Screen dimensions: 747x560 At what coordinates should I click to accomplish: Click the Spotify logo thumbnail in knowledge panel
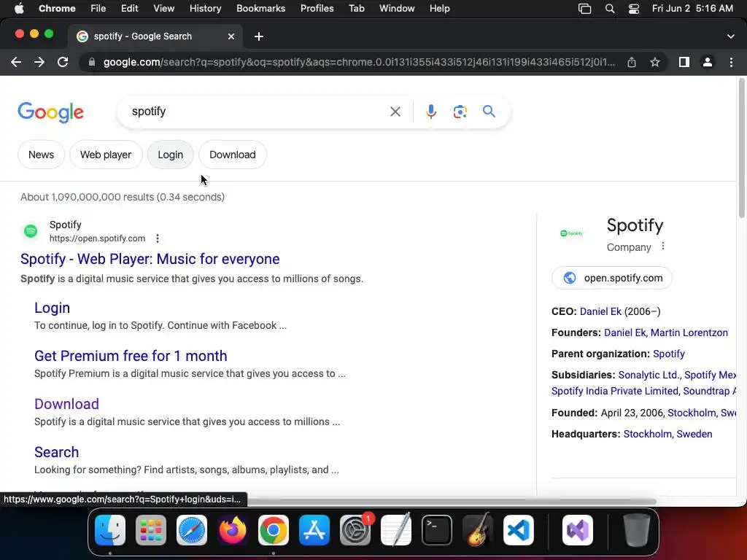tap(572, 233)
